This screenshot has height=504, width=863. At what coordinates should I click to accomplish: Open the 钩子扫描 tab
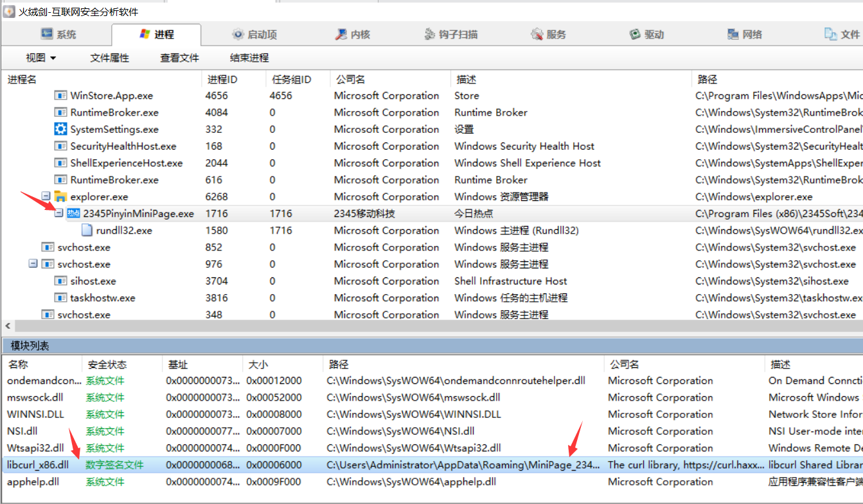[x=451, y=35]
